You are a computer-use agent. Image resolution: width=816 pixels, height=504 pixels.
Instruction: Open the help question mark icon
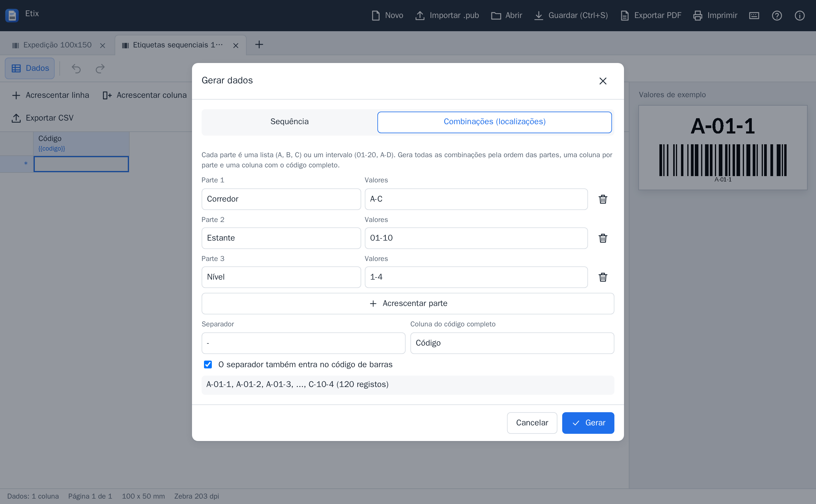[x=777, y=15]
